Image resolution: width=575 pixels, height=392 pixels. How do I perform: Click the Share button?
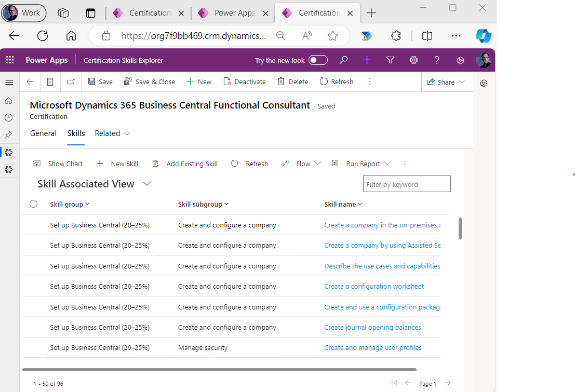[441, 82]
